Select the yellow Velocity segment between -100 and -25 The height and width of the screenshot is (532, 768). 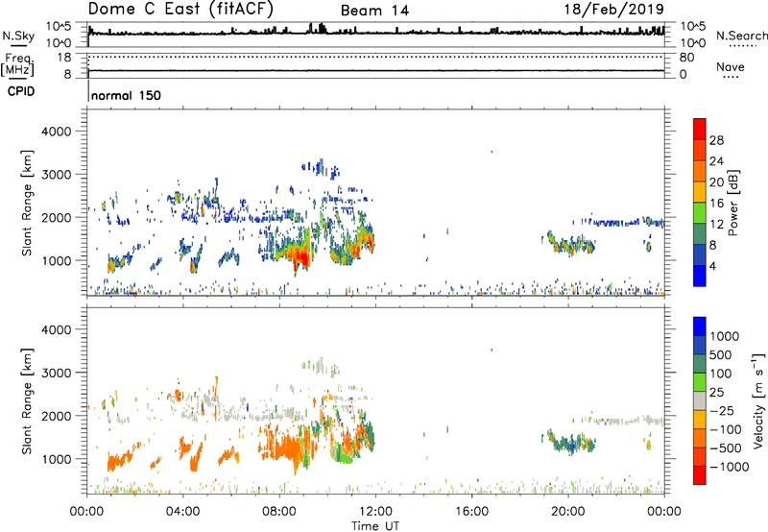(x=700, y=419)
